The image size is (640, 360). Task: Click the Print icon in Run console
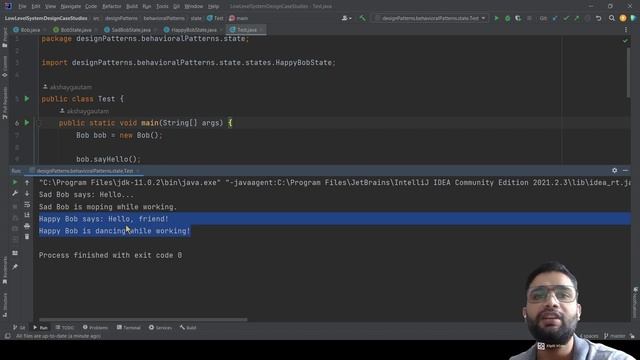click(x=27, y=226)
